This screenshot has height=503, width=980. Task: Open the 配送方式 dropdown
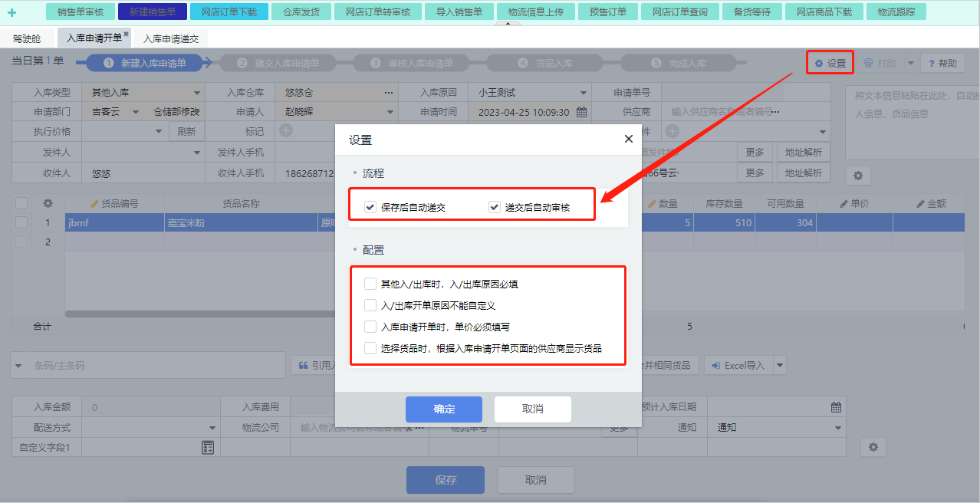click(x=212, y=428)
